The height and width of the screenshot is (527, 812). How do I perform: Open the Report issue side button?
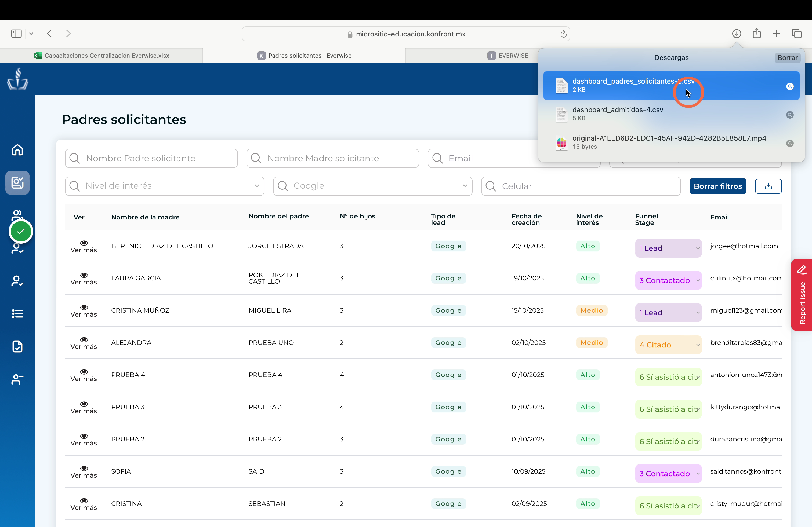point(802,295)
